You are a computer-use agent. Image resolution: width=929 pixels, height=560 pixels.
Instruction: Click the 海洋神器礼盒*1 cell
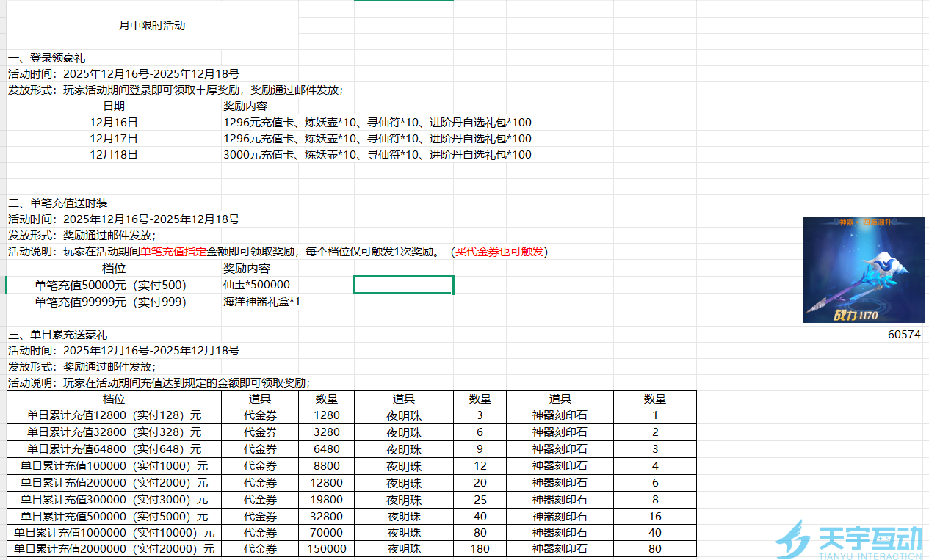click(x=262, y=302)
